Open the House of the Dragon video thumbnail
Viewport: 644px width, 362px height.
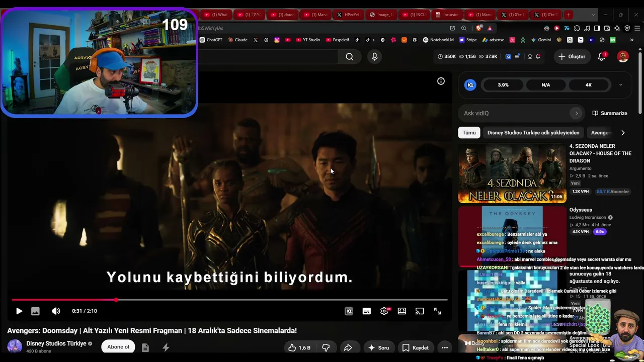tap(512, 173)
